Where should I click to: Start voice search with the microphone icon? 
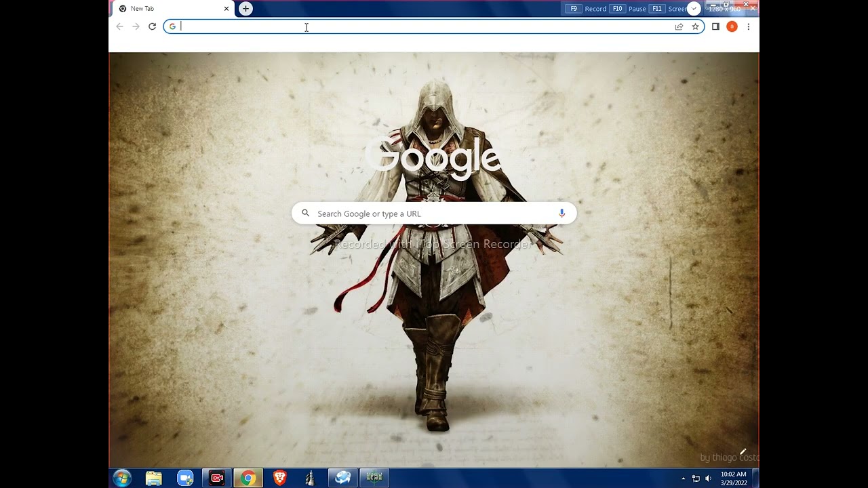561,213
